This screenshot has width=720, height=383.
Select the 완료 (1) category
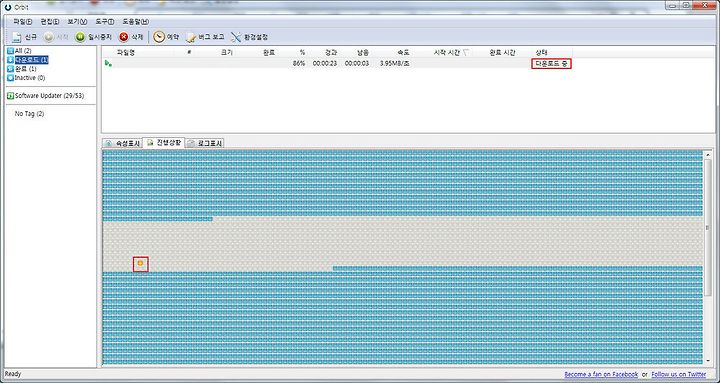pyautogui.click(x=22, y=69)
